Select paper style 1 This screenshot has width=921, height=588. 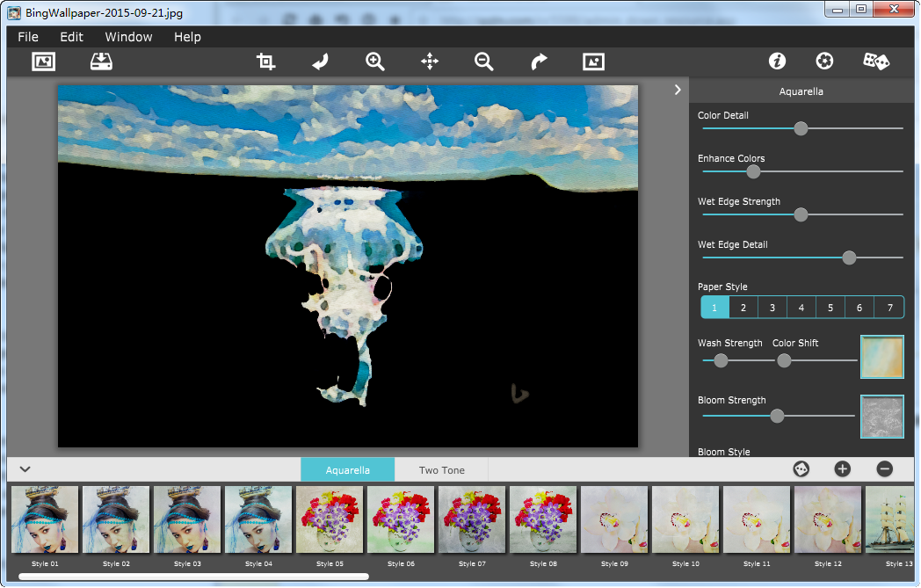(714, 308)
